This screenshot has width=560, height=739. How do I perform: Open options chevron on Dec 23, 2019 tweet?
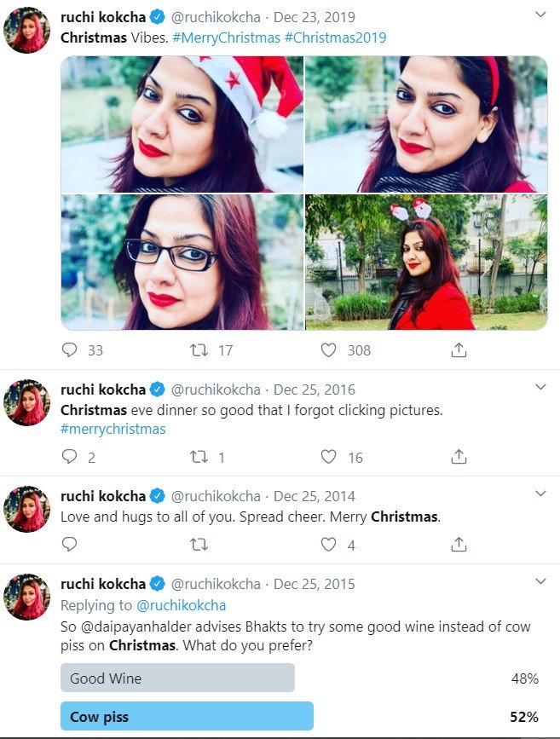(540, 16)
